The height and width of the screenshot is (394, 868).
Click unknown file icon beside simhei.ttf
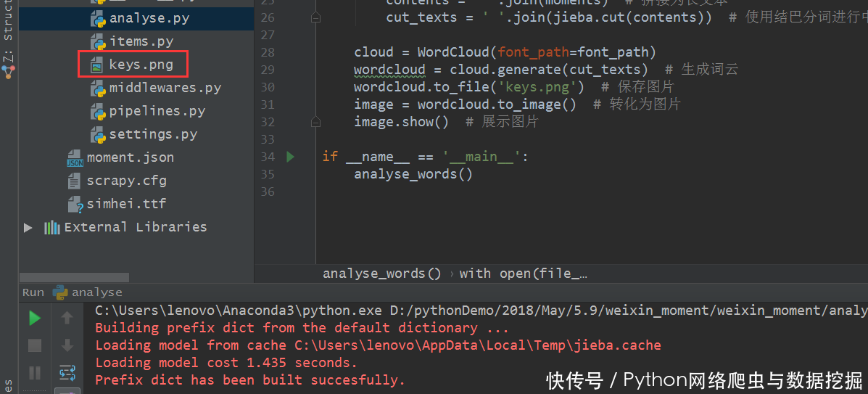tap(75, 205)
